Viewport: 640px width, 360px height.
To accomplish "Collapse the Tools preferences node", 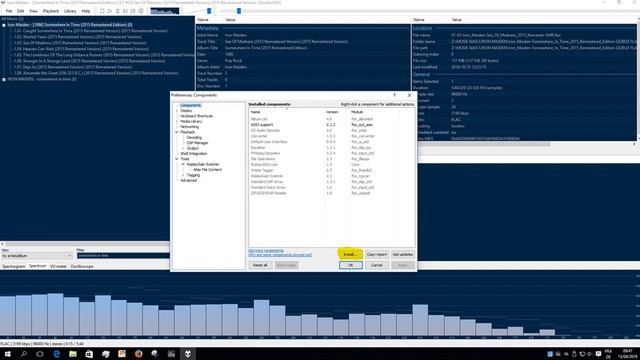I will (x=177, y=159).
